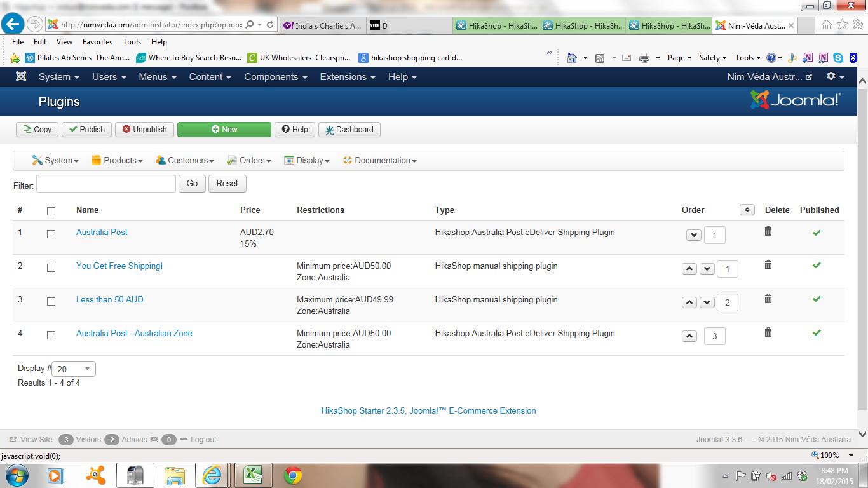Click the Joomla logo icon in admin menu
This screenshot has height=488, width=868.
[x=21, y=77]
